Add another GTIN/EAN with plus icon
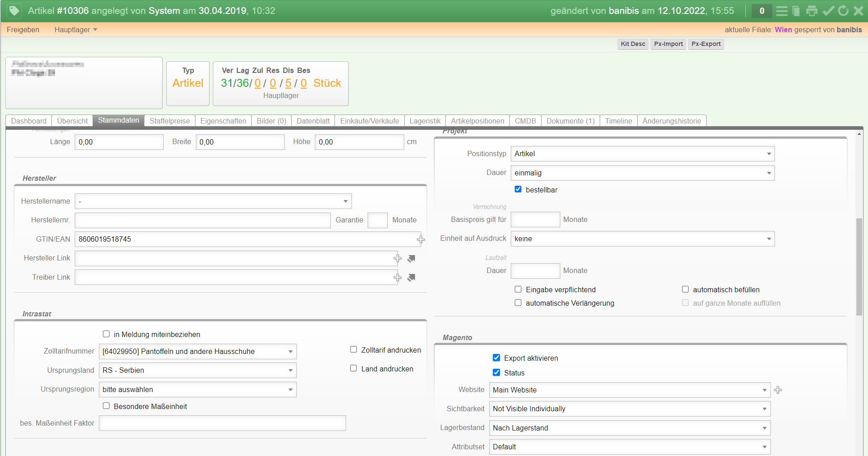Viewport: 868px width, 456px height. click(421, 239)
